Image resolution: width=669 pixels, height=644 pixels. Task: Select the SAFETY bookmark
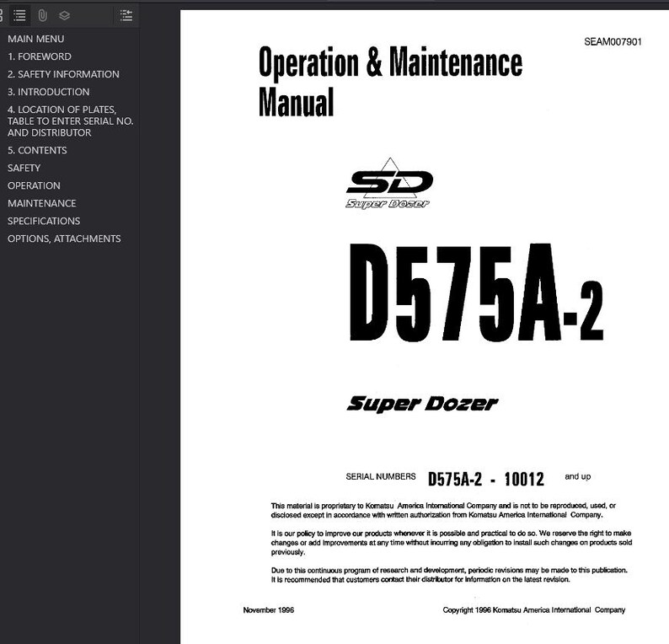pos(24,168)
